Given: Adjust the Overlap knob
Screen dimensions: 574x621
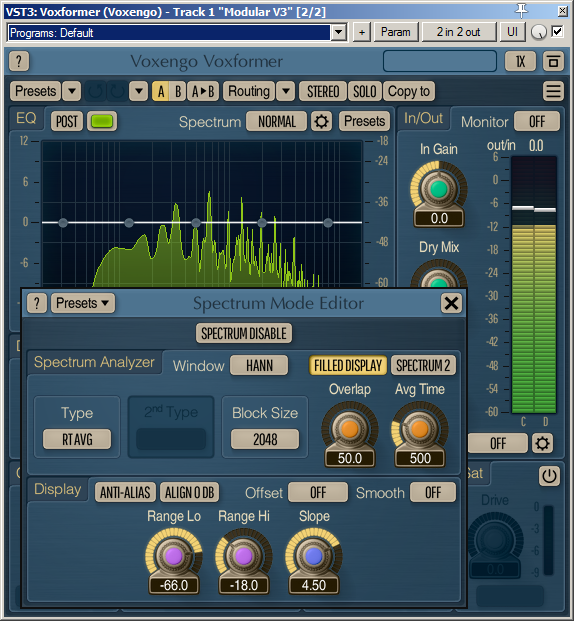Looking at the screenshot, I should click(350, 429).
